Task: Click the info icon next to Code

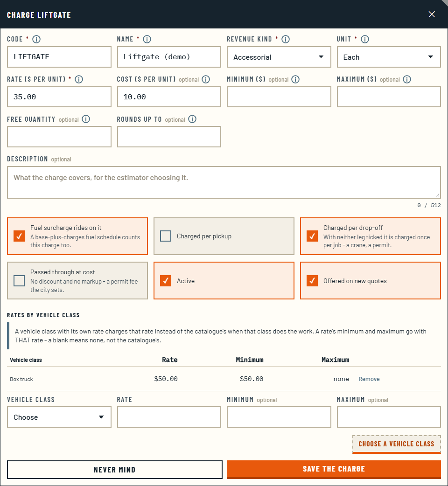Action: tap(36, 39)
